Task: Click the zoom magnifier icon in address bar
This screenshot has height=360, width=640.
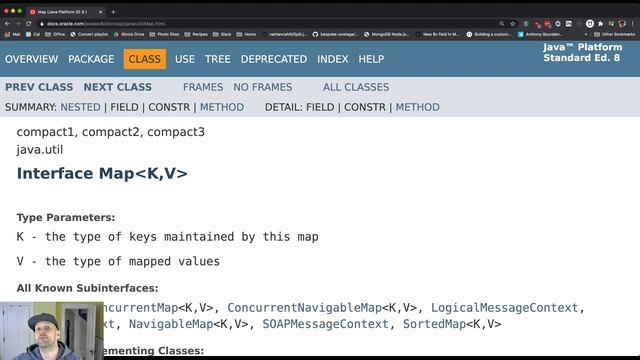Action: [502, 24]
